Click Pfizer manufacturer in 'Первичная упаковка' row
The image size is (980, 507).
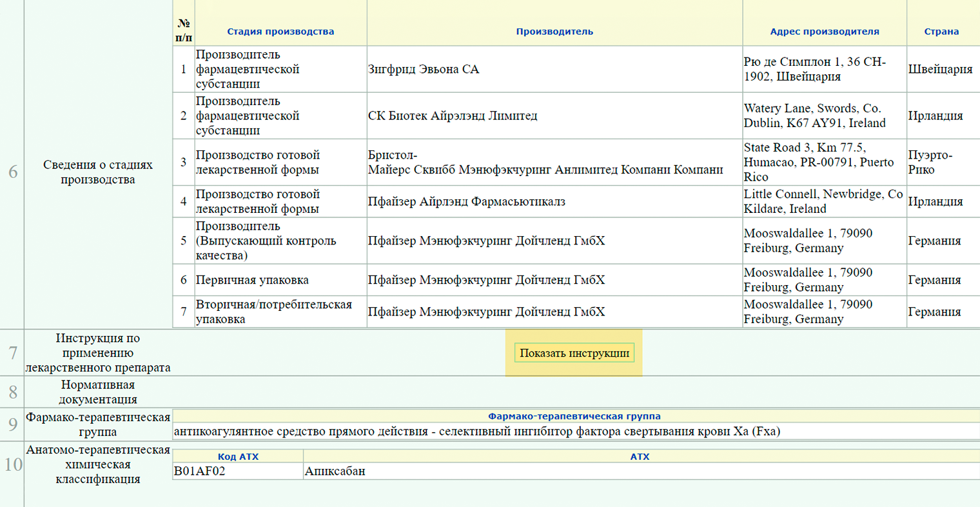(487, 280)
